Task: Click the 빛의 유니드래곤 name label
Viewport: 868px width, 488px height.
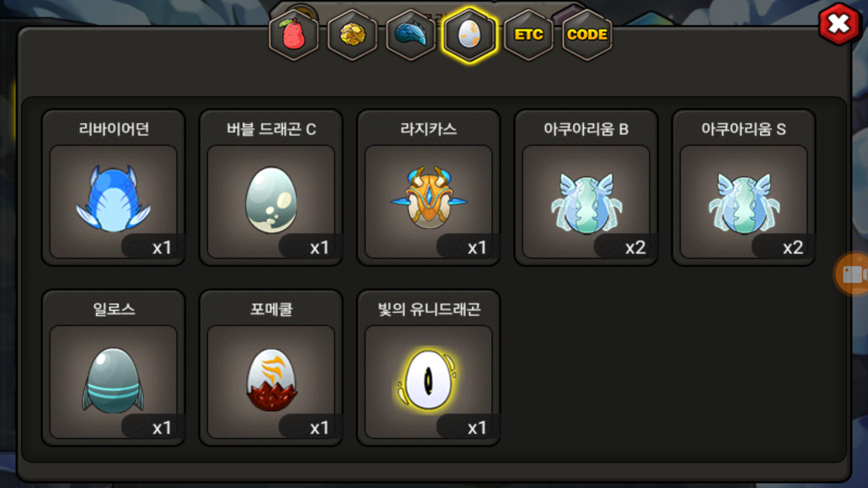Action: pyautogui.click(x=429, y=309)
